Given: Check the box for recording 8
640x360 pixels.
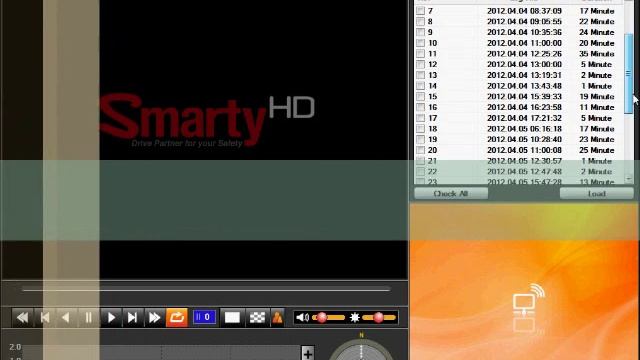Looking at the screenshot, I should point(420,22).
